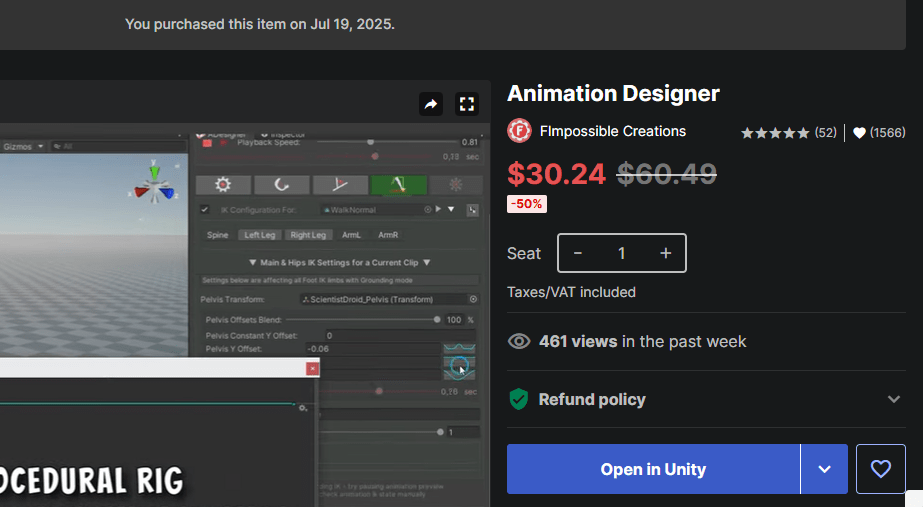Click the heart count icon next to the reviews
Viewport: 923px width, 507px height.
859,133
